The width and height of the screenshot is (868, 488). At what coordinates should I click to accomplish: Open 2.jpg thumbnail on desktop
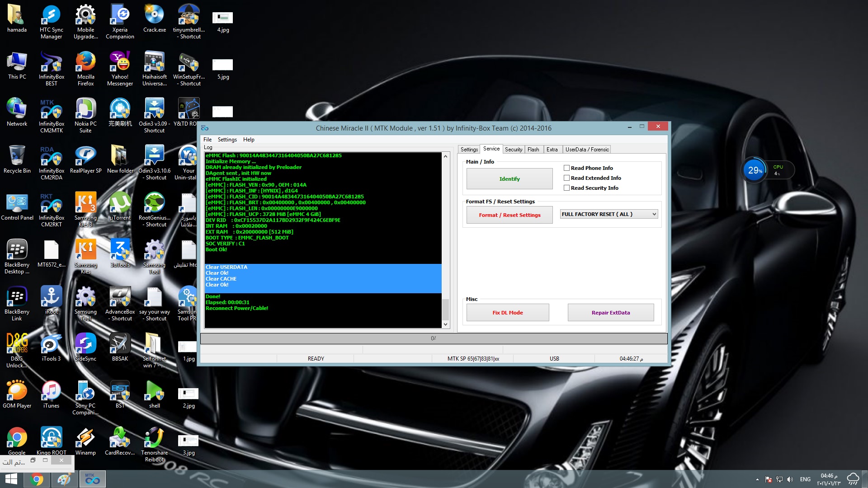pos(189,398)
